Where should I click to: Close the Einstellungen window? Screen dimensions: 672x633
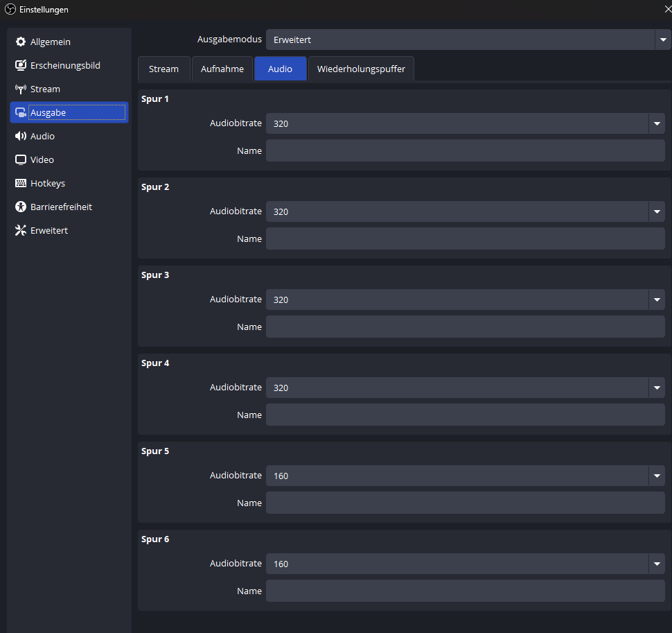tap(666, 9)
